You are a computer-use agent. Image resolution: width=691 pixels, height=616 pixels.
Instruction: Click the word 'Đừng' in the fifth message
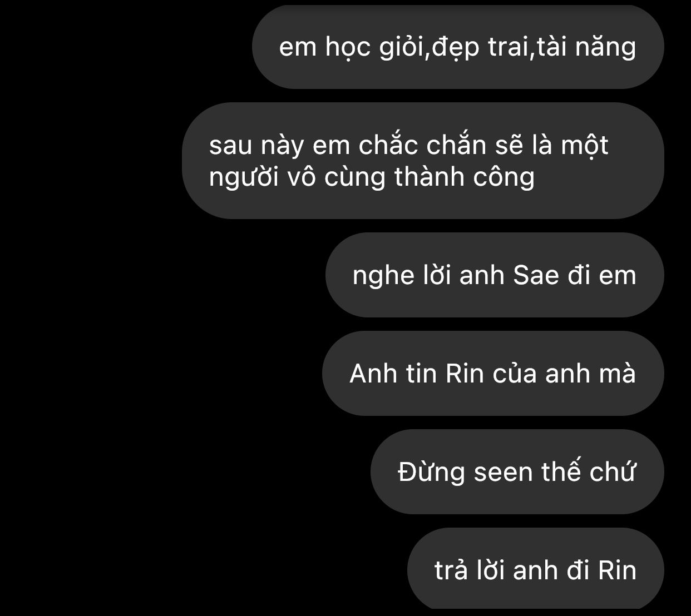point(432,473)
